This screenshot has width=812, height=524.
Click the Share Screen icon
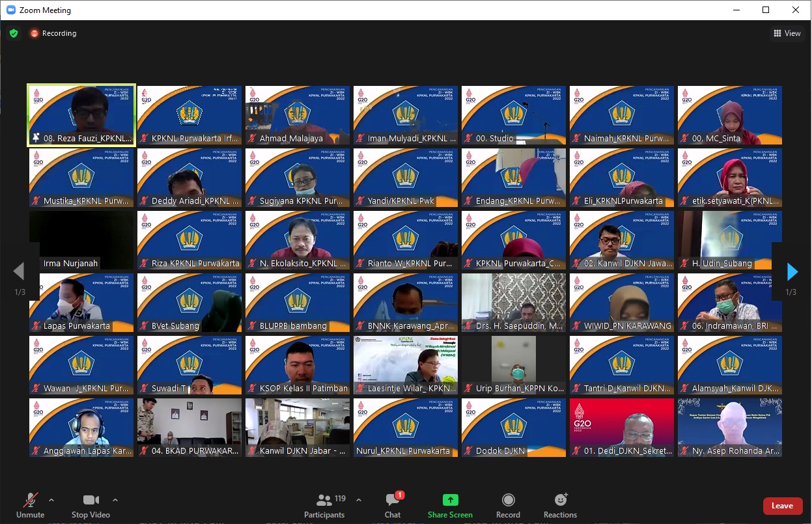pyautogui.click(x=450, y=500)
